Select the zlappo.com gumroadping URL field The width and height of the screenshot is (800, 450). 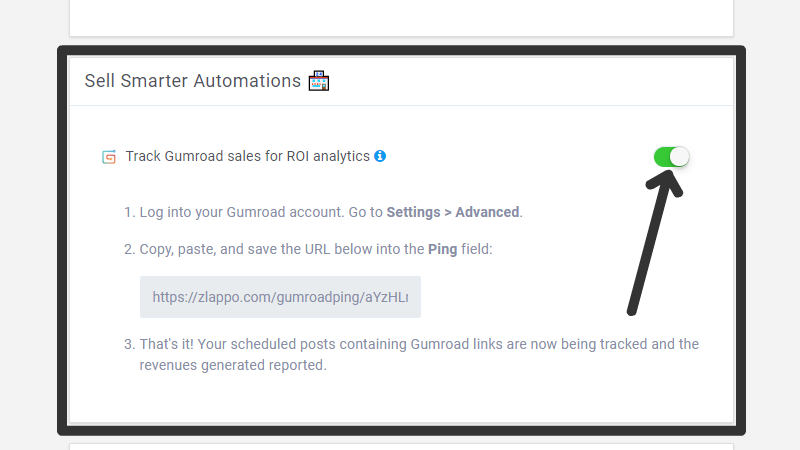pos(280,297)
